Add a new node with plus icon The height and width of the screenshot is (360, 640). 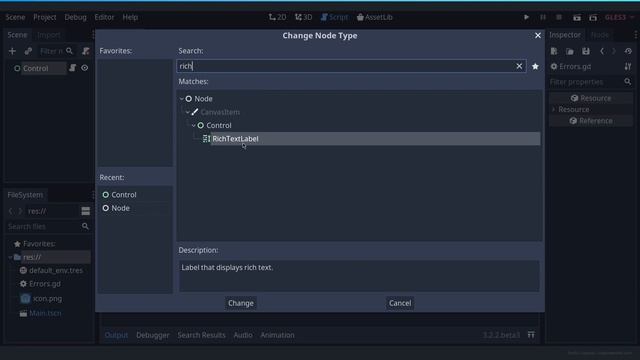[x=12, y=51]
